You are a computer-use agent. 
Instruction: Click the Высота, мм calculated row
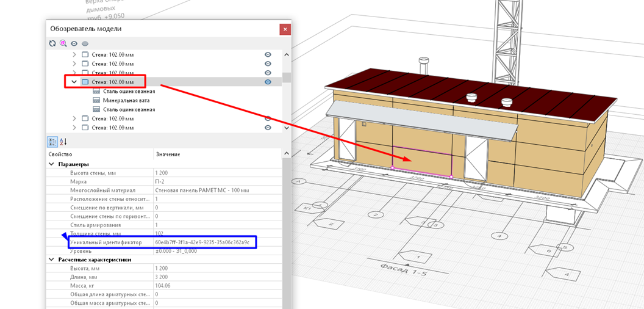pos(164,268)
